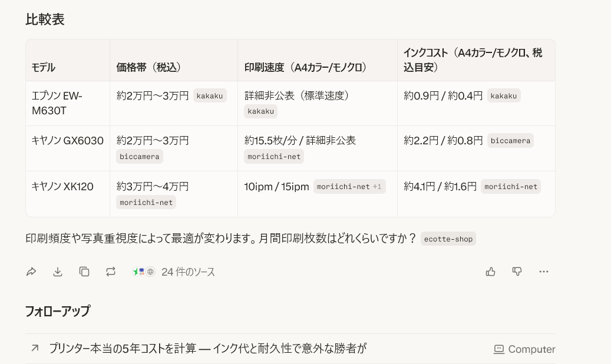This screenshot has height=364, width=611.
Task: Click the キヤノン GX6030 model cell
Action: 67,141
